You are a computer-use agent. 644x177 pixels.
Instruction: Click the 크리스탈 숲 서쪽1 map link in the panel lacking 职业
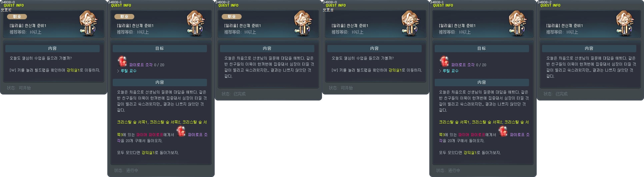(449, 122)
